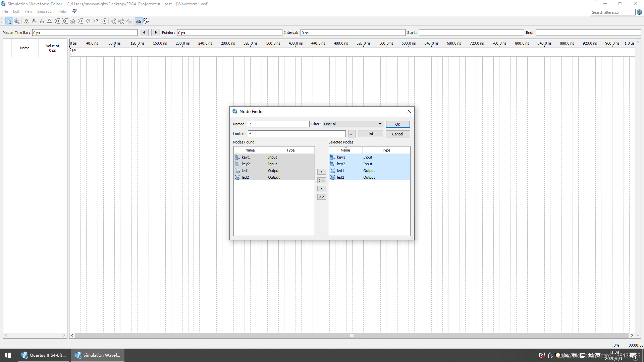Click the List button in Node Finder
Screen dimensions: 644x362
tap(370, 134)
